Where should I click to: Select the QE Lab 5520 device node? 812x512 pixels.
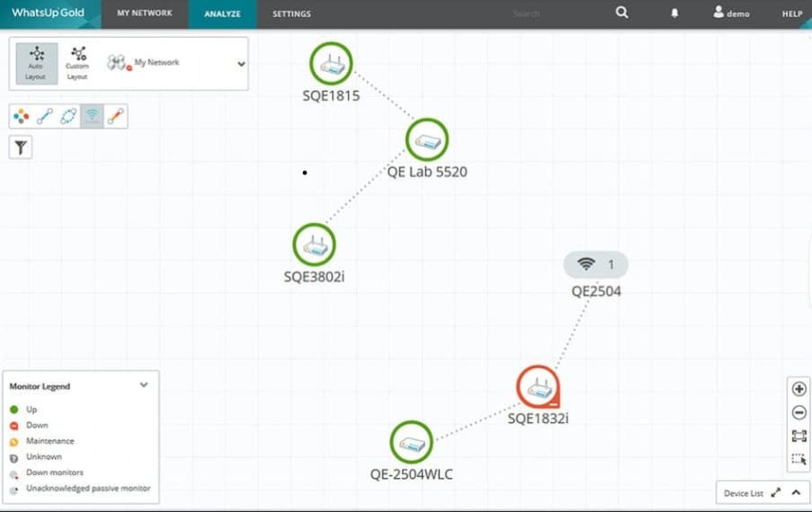click(427, 139)
